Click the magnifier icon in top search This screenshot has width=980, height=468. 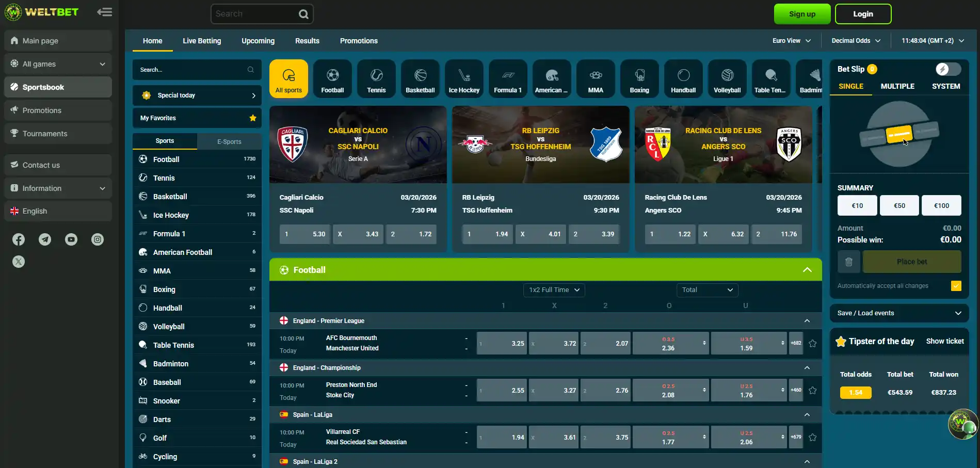(x=303, y=14)
